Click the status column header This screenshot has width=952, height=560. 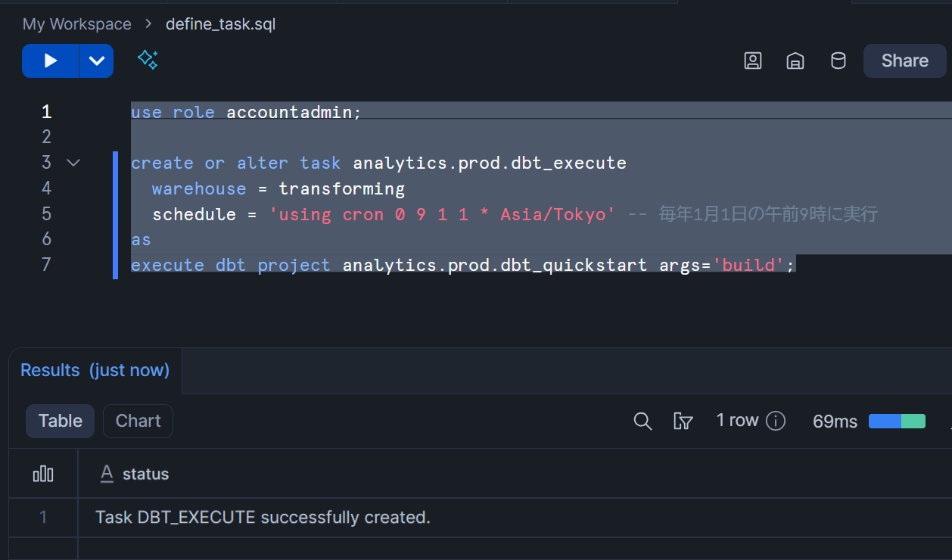(x=145, y=474)
